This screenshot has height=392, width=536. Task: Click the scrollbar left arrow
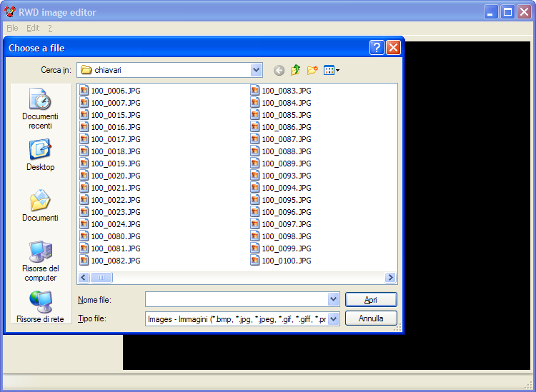(84, 277)
